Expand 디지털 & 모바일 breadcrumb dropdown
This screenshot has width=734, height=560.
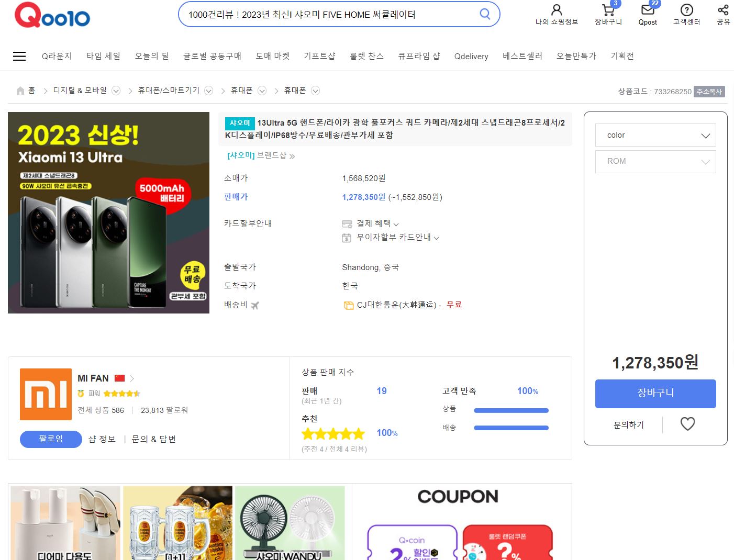116,91
